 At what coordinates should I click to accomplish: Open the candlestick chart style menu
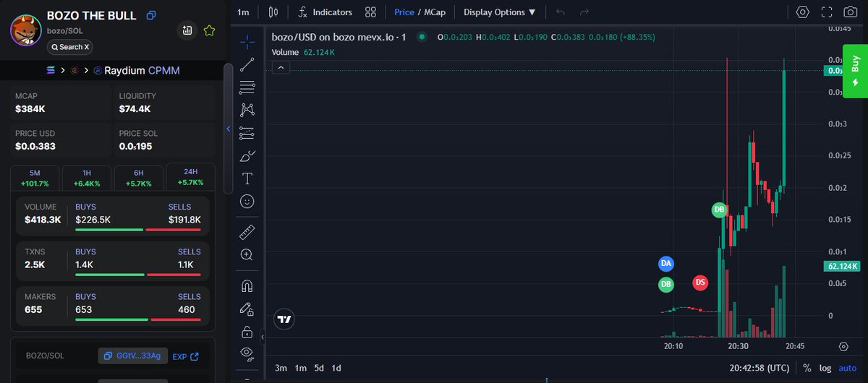[x=273, y=12]
